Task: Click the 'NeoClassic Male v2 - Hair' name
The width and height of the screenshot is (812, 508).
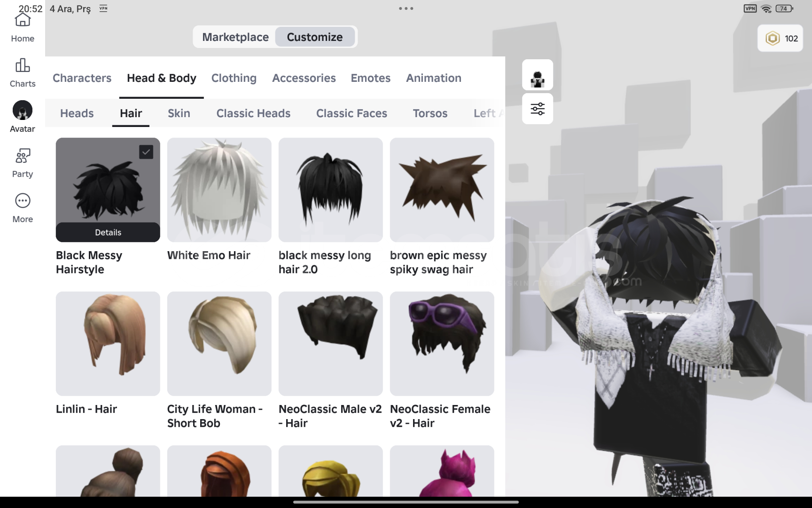Action: click(x=330, y=416)
